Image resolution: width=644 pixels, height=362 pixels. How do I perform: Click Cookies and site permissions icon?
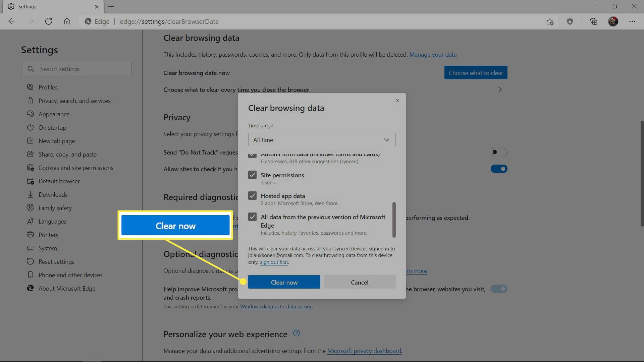tap(30, 168)
